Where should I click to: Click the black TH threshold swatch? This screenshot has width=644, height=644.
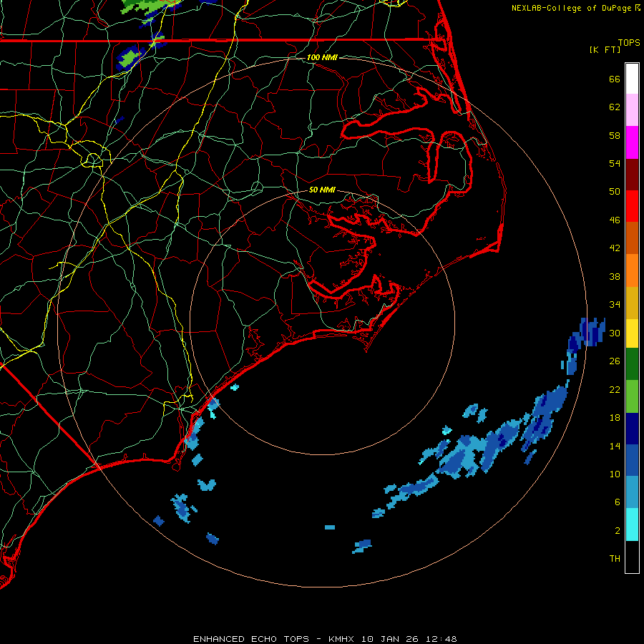point(632,557)
